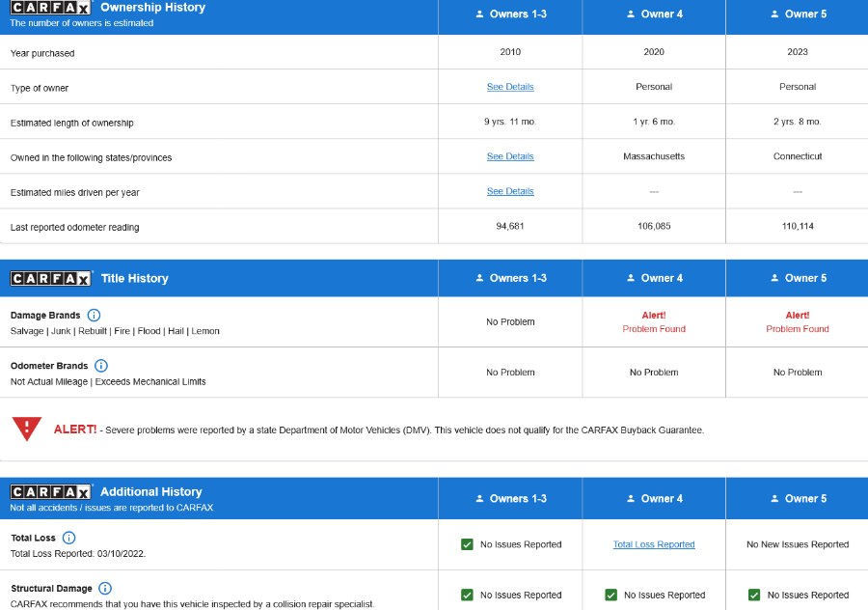Open See Details link for Type of owner
Image resolution: width=868 pixels, height=610 pixels.
(x=510, y=87)
